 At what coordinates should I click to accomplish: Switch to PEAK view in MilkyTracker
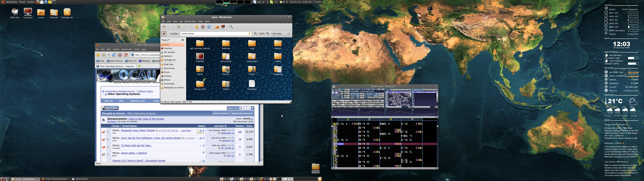coord(373,89)
